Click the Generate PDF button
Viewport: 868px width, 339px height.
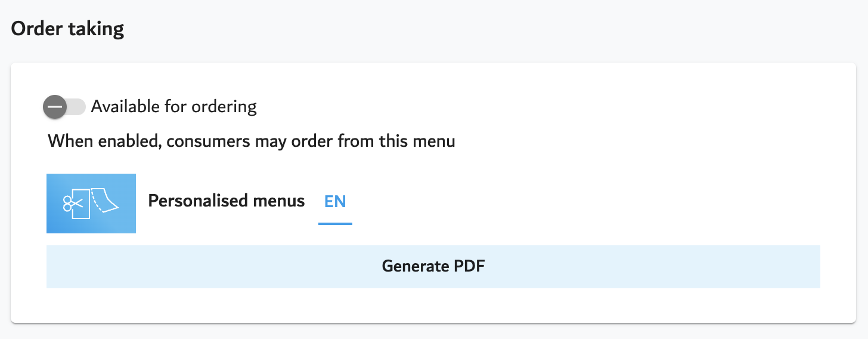(433, 267)
